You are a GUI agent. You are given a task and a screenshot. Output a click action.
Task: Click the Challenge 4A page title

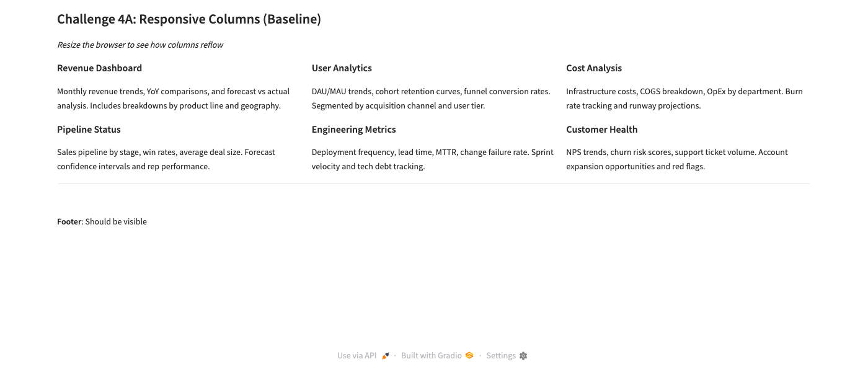[x=189, y=19]
